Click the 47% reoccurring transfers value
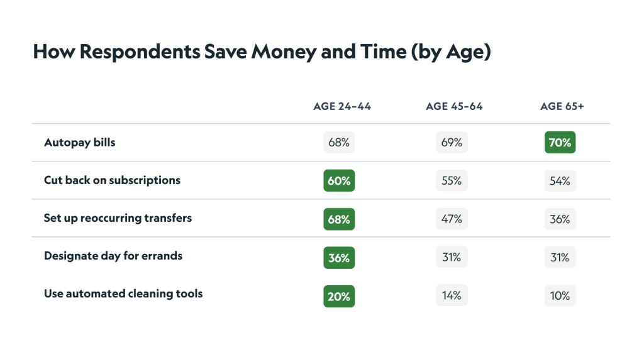 (452, 219)
